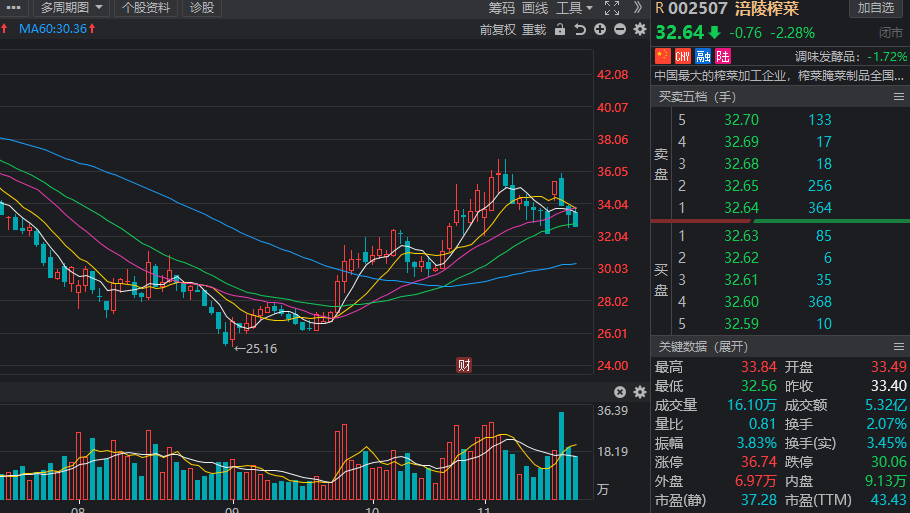This screenshot has height=513, width=910.
Task: Open volume panel settings gear
Action: point(639,392)
